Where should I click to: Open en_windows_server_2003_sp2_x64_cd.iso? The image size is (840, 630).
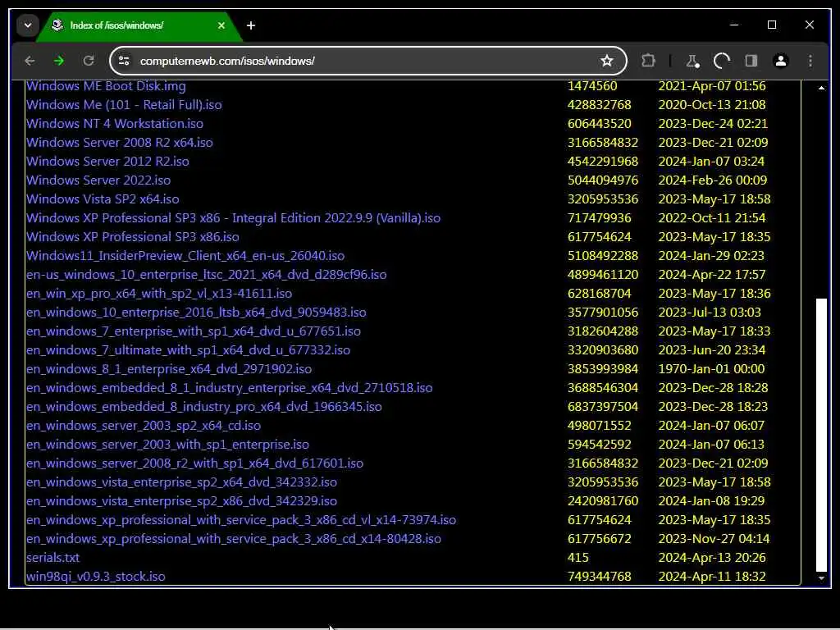(x=144, y=426)
